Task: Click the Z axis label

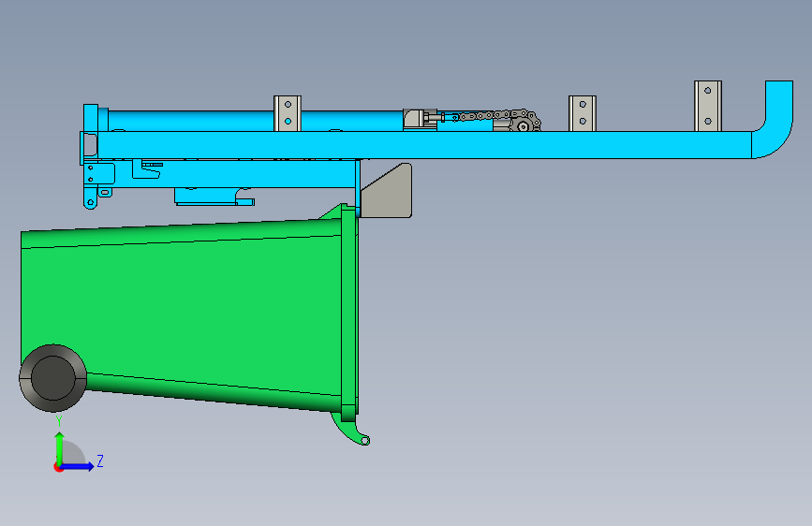Action: click(100, 460)
